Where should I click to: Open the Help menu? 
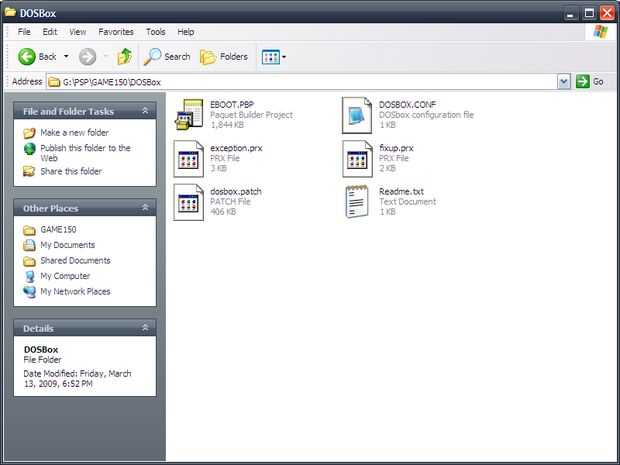pyautogui.click(x=185, y=32)
